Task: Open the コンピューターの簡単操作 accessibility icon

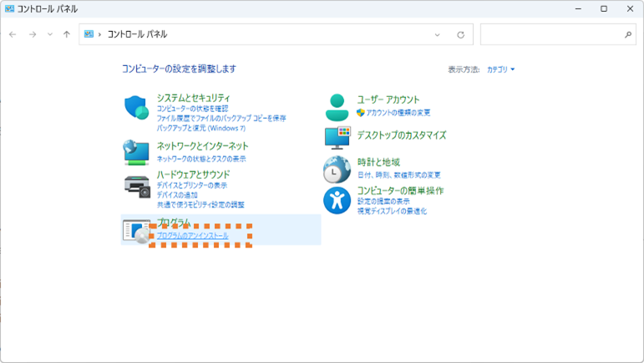Action: click(337, 201)
